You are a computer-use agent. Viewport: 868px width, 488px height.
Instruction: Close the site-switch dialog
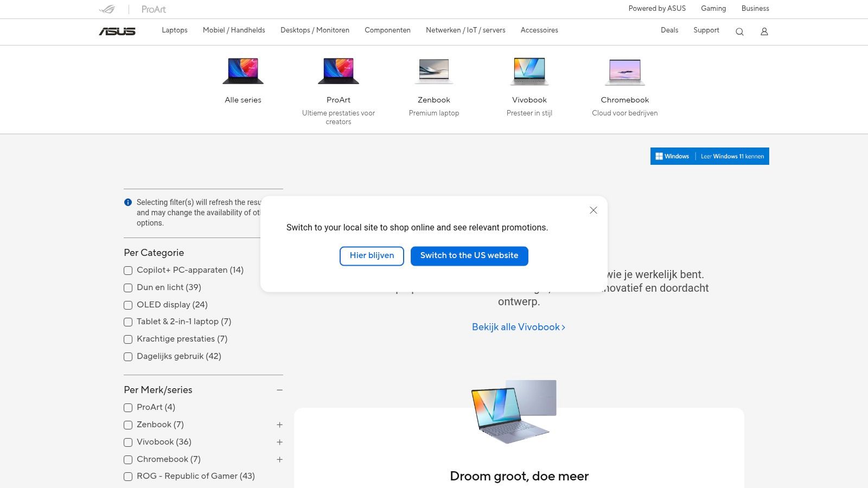point(593,210)
